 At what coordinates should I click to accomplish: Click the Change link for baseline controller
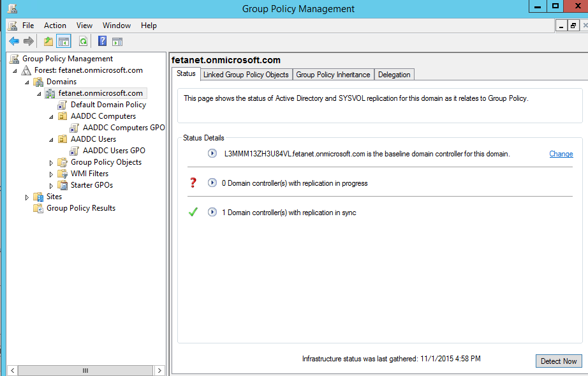[561, 154]
